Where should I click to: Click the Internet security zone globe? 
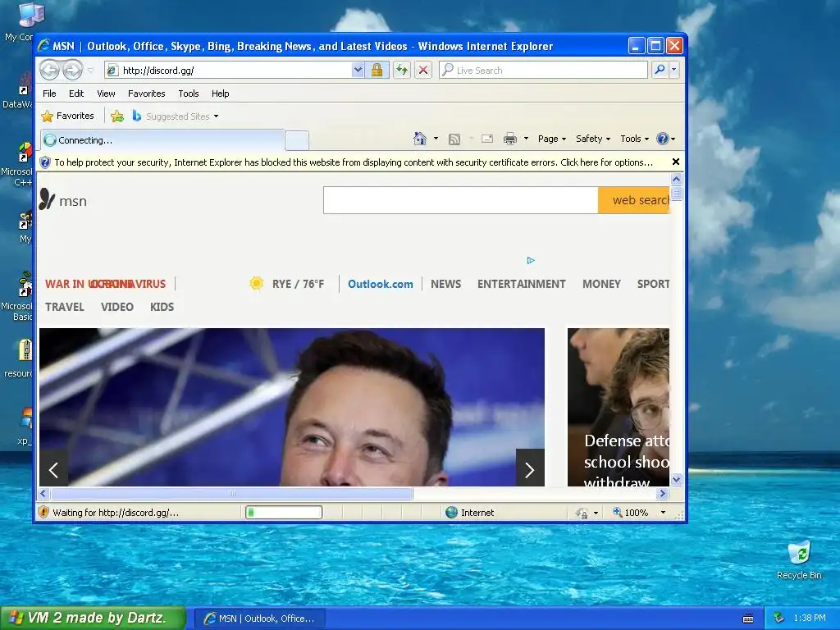(452, 513)
